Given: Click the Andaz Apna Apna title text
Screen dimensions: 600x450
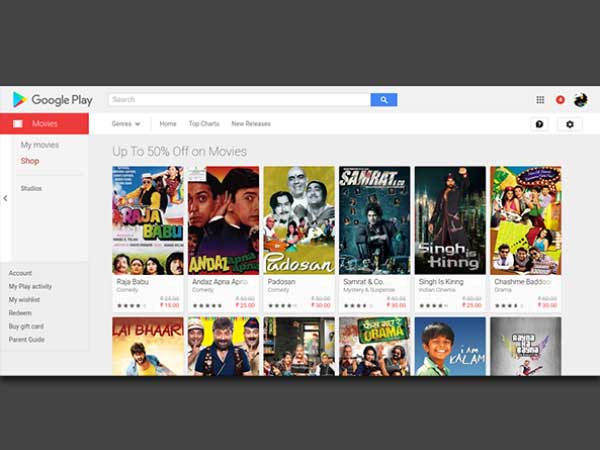Looking at the screenshot, I should [220, 282].
